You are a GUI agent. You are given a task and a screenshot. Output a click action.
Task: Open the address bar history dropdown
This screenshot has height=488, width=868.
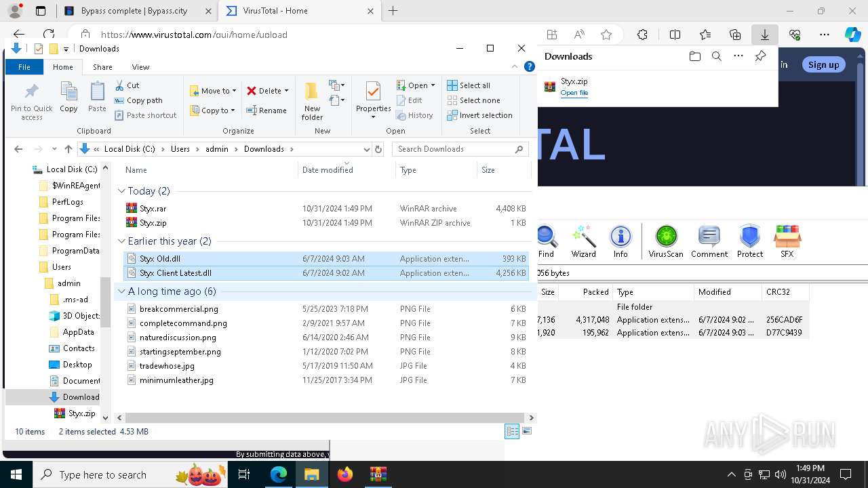click(366, 149)
